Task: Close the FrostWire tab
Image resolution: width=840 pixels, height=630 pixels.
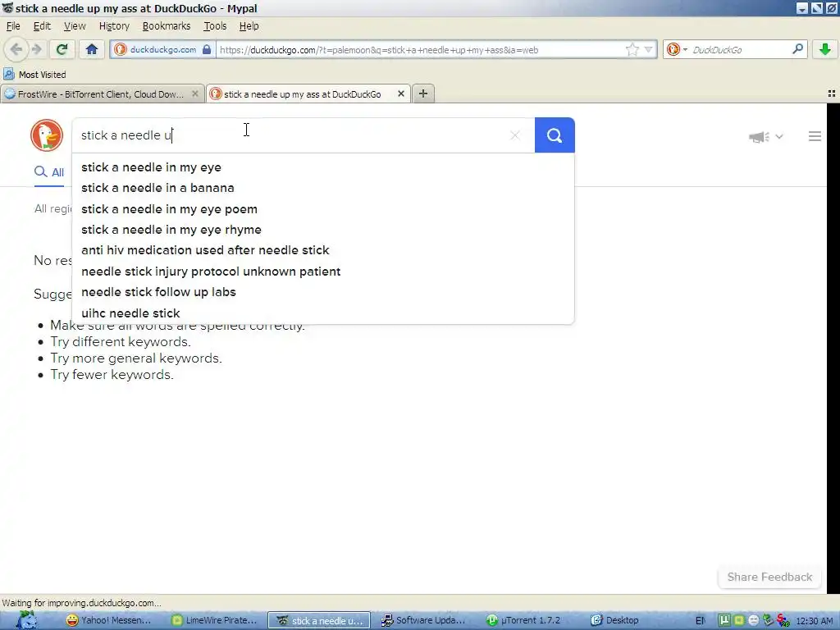Action: coord(195,94)
